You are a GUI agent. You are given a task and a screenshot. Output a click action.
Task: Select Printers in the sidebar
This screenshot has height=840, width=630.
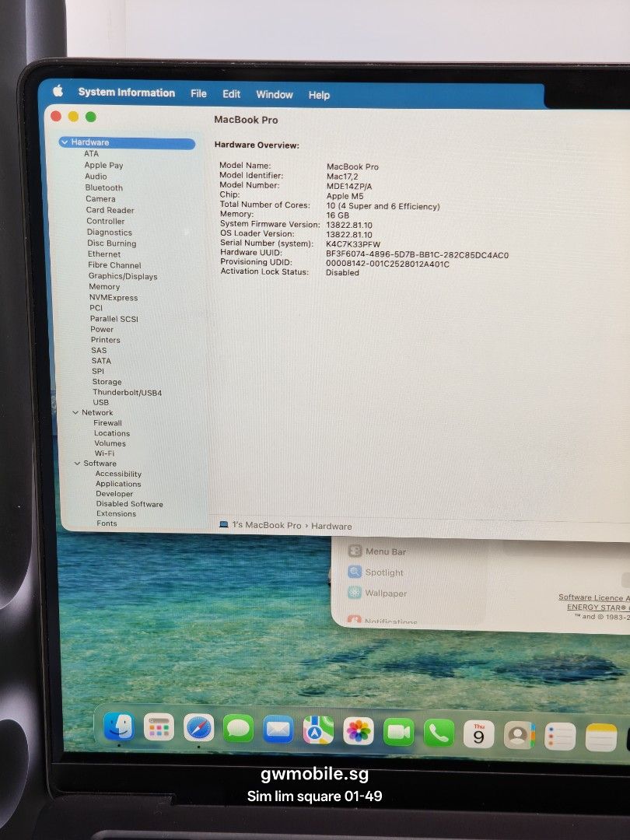coord(105,340)
